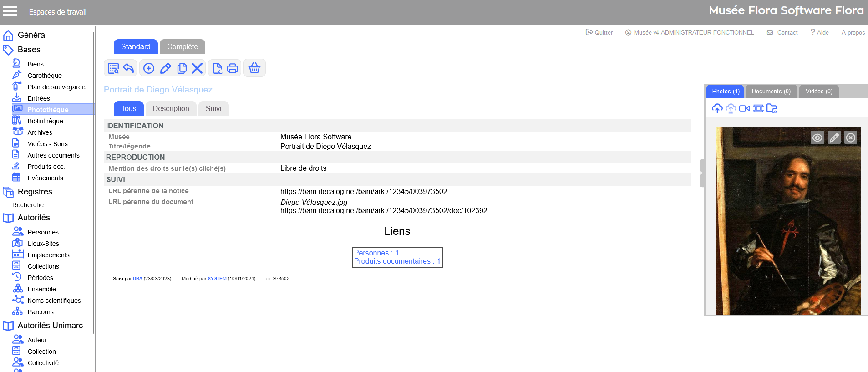This screenshot has height=372, width=868.
Task: Switch to the Complète tab
Action: (182, 46)
